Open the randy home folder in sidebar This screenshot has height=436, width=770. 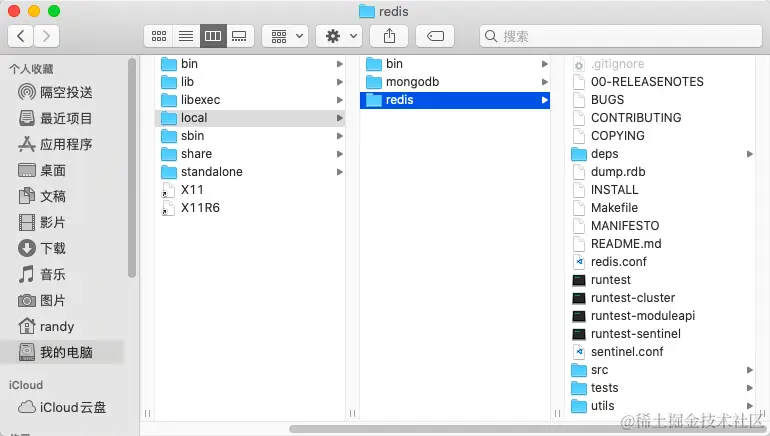pos(47,326)
